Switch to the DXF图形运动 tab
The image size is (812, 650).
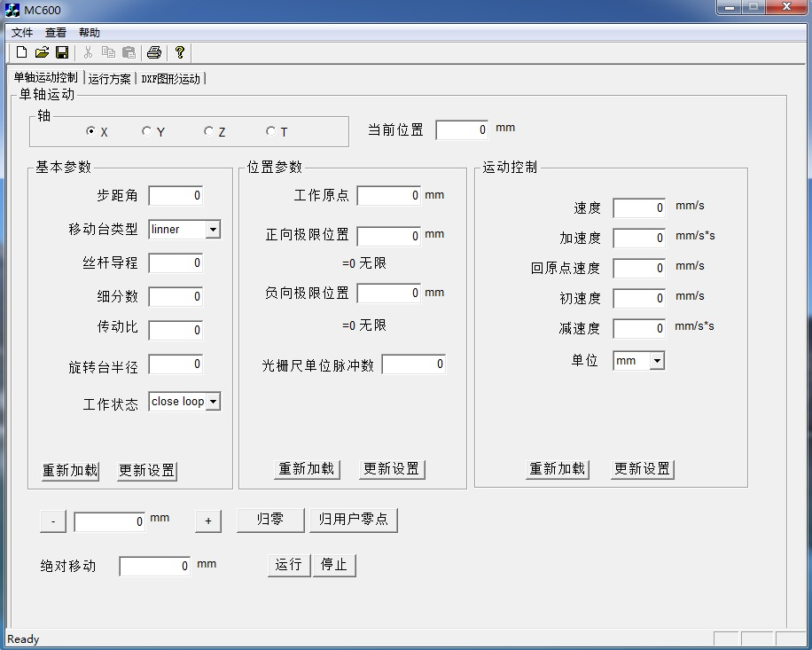pyautogui.click(x=171, y=79)
